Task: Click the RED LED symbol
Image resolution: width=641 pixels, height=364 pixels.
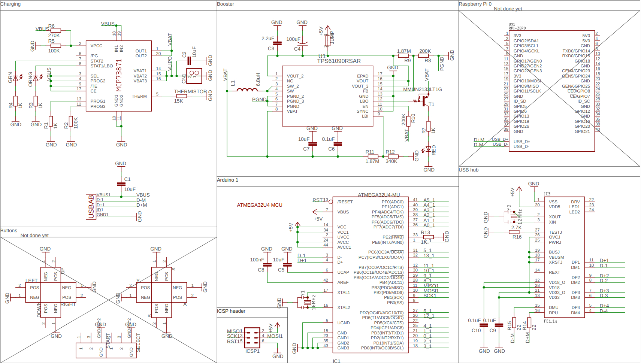Action: [428, 149]
